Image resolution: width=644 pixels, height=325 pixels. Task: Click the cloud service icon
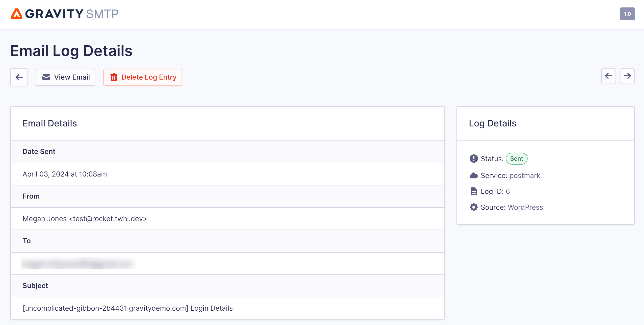(474, 176)
